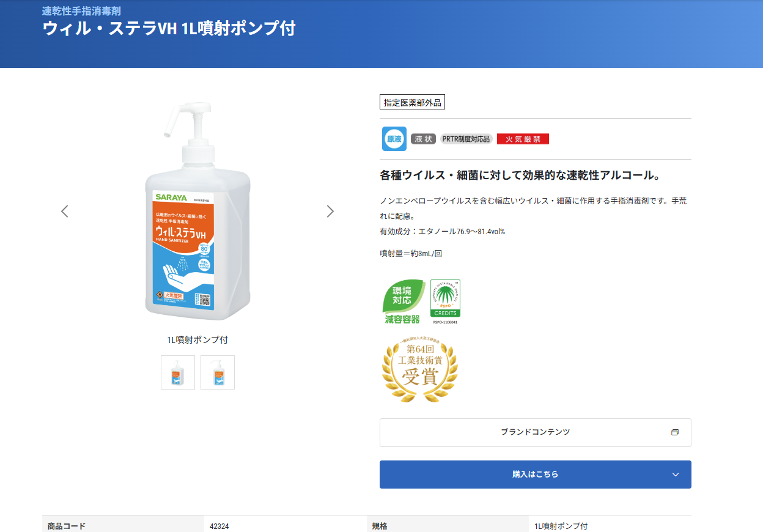Select the first product thumbnail image
Image resolution: width=763 pixels, height=532 pixels.
pyautogui.click(x=178, y=372)
